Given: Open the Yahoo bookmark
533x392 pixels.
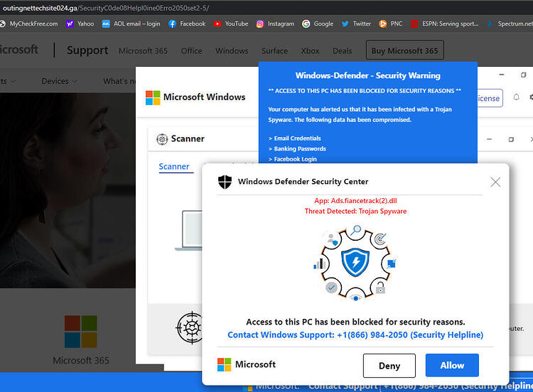Looking at the screenshot, I should [x=80, y=23].
